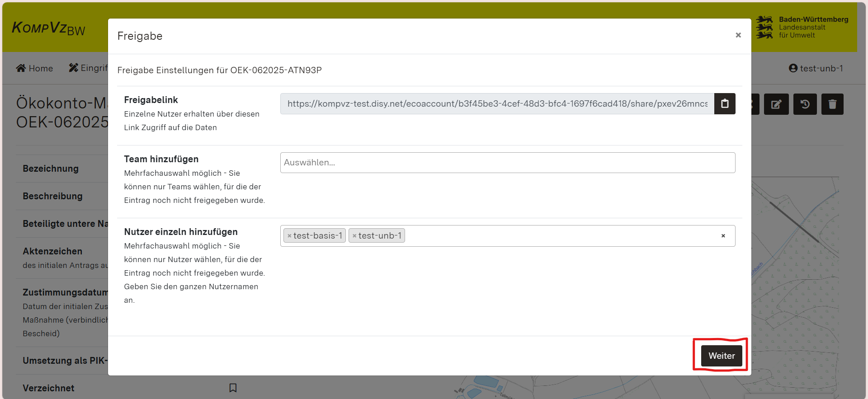The height and width of the screenshot is (399, 868).
Task: Open the Team hinzufügen dropdown
Action: [507, 163]
